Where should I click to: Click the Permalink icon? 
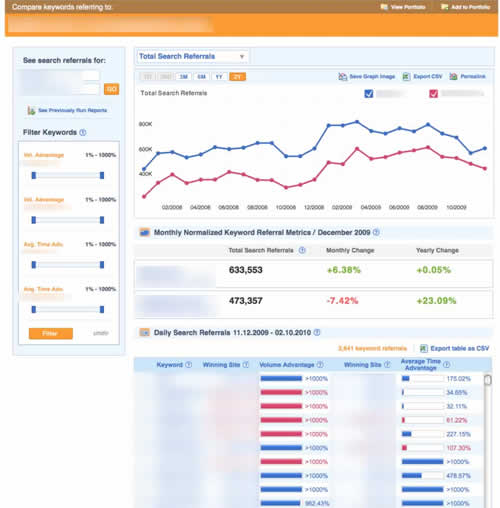[x=453, y=77]
